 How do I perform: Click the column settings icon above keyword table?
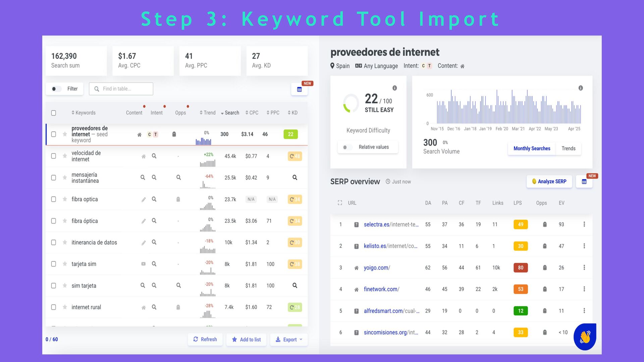coord(299,89)
